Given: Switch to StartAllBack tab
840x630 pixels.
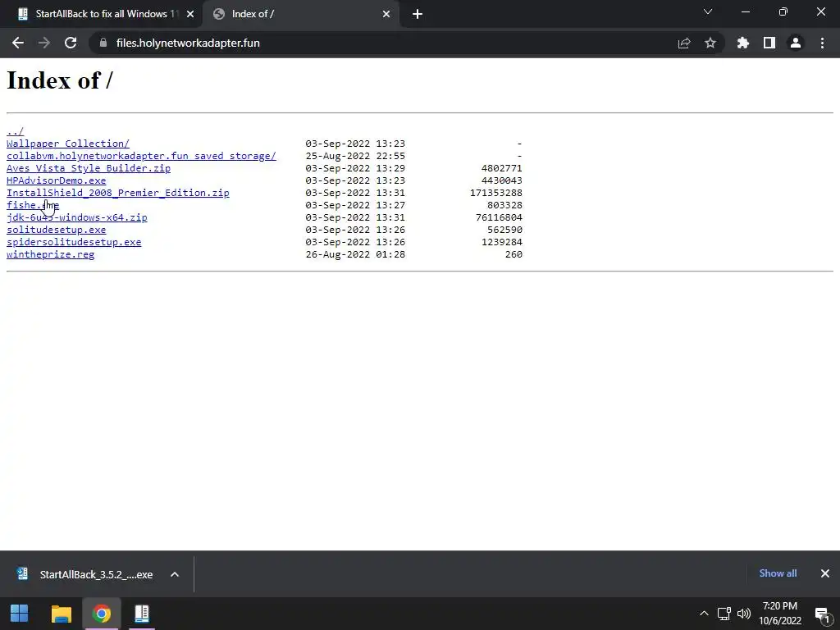Looking at the screenshot, I should coord(101,14).
